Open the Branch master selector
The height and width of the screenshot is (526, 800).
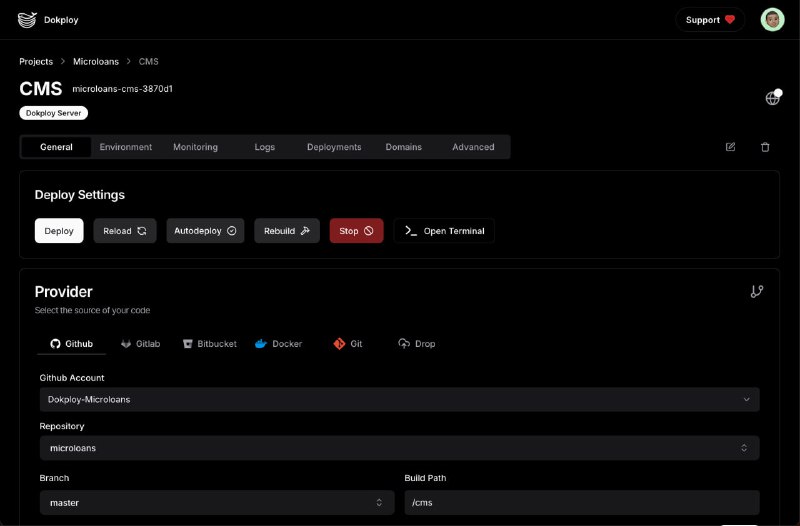pyautogui.click(x=215, y=503)
